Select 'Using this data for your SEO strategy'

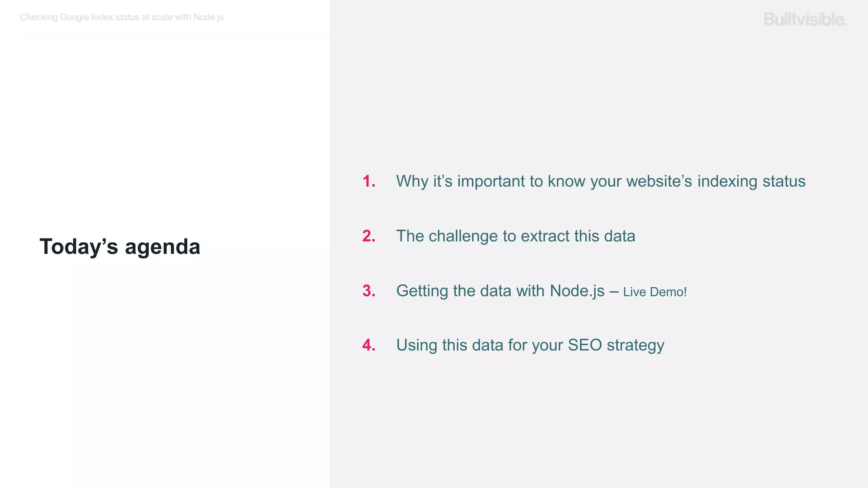[x=530, y=345]
